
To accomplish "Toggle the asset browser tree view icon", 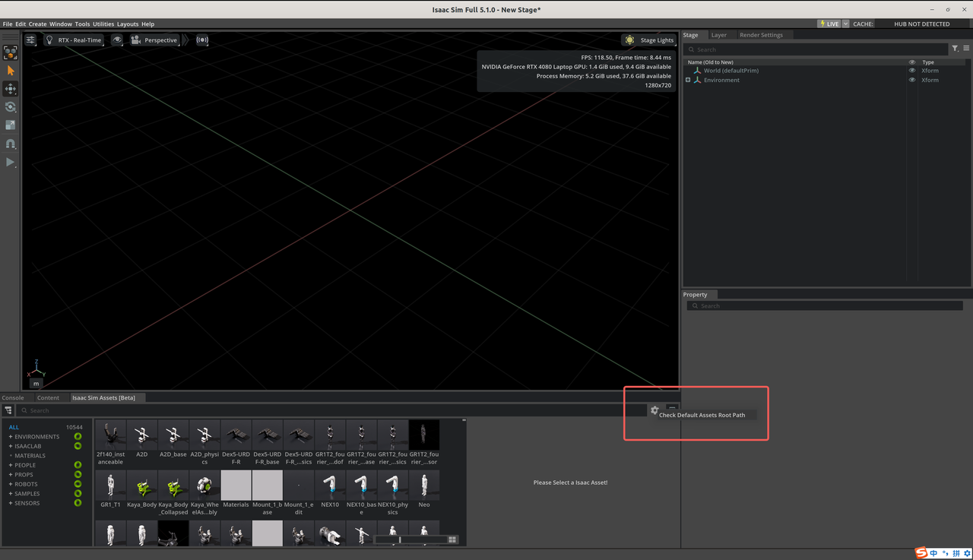I will click(8, 410).
